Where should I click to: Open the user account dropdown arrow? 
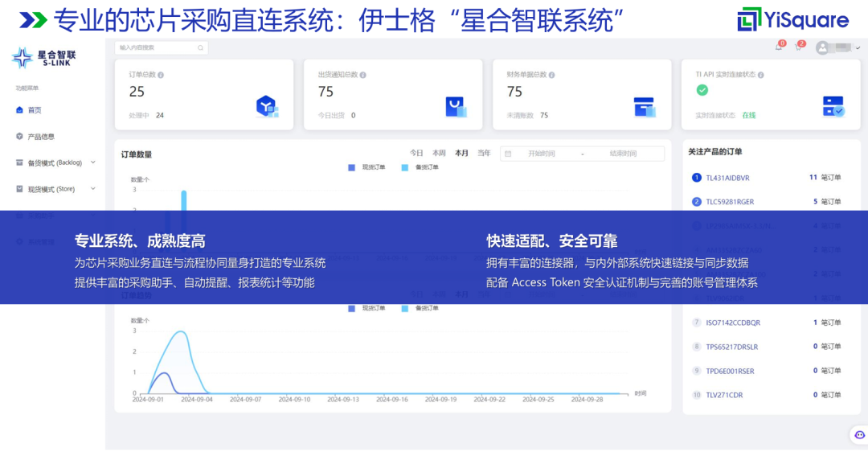pos(858,48)
